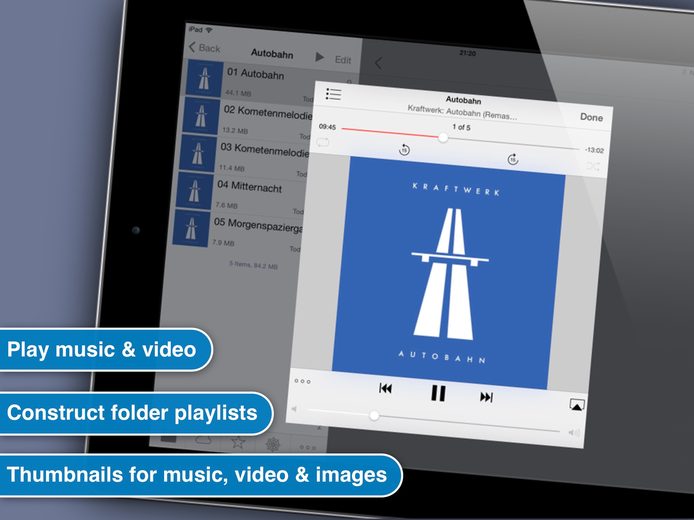Click the remaining time -13:02
This screenshot has height=520, width=694.
(594, 150)
